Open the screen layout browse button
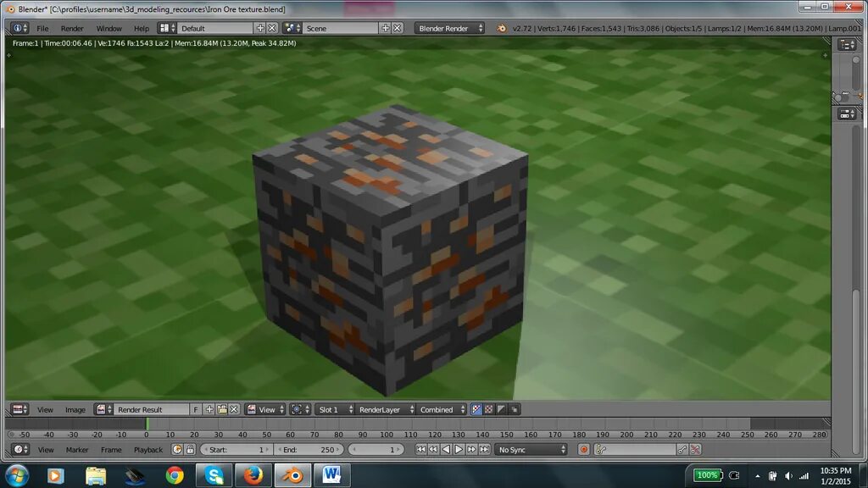The height and width of the screenshot is (488, 868). (x=167, y=28)
